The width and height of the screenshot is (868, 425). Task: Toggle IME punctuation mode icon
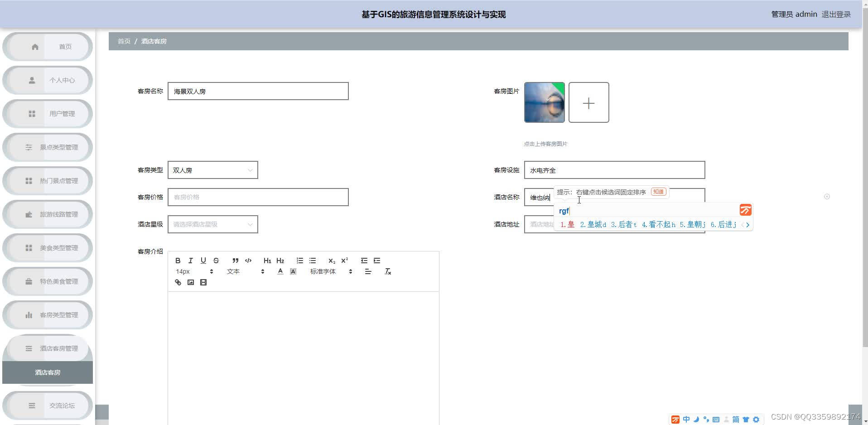(706, 420)
